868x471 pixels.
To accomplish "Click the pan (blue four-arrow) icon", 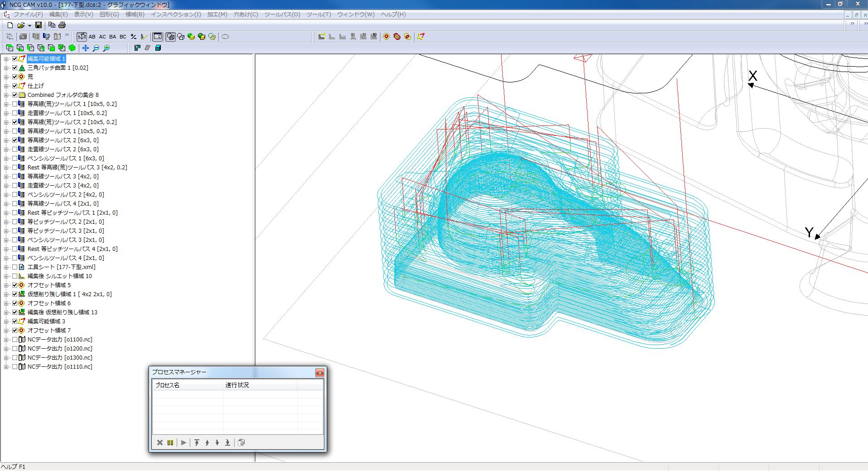I will (85, 48).
